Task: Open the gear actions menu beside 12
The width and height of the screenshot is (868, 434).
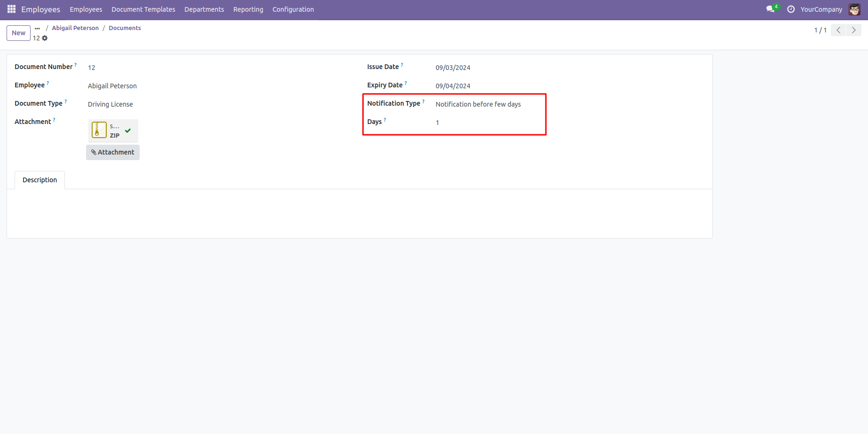Action: pyautogui.click(x=45, y=39)
